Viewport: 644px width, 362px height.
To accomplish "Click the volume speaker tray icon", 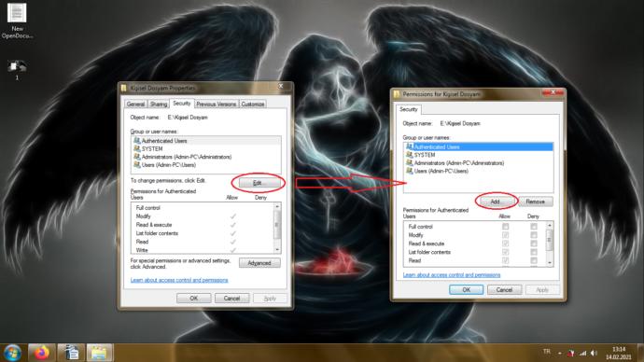I will coord(594,353).
